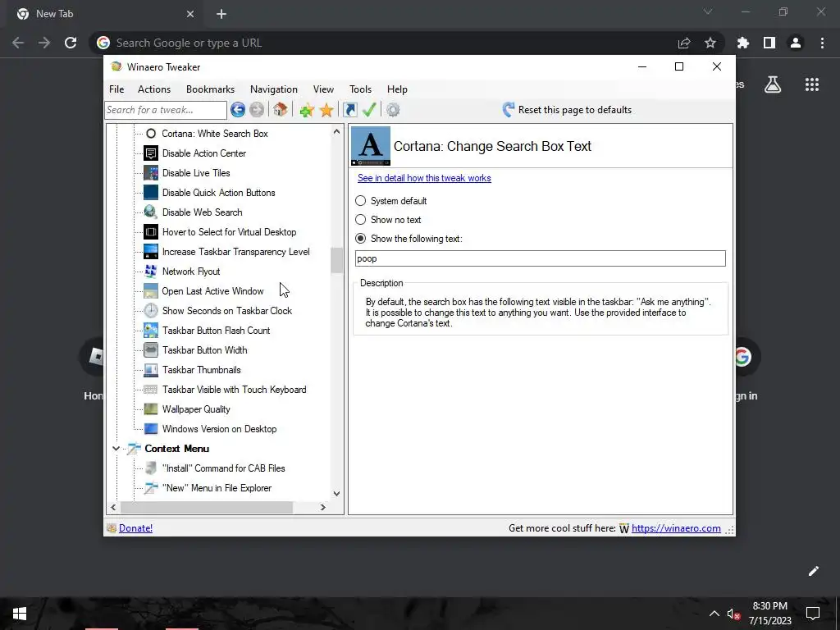Screen dimensions: 840x630
Task: Add bookmark with green plus star icon
Action: (x=307, y=110)
